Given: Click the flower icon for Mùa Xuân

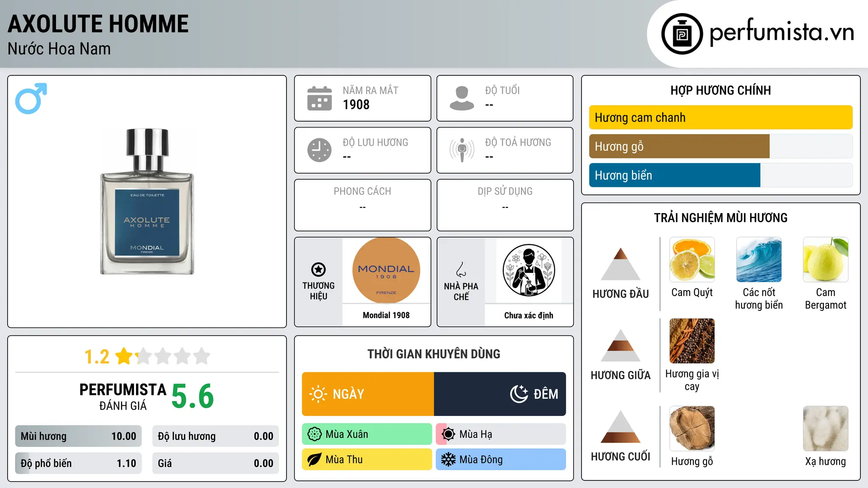Looking at the screenshot, I should pos(314,434).
